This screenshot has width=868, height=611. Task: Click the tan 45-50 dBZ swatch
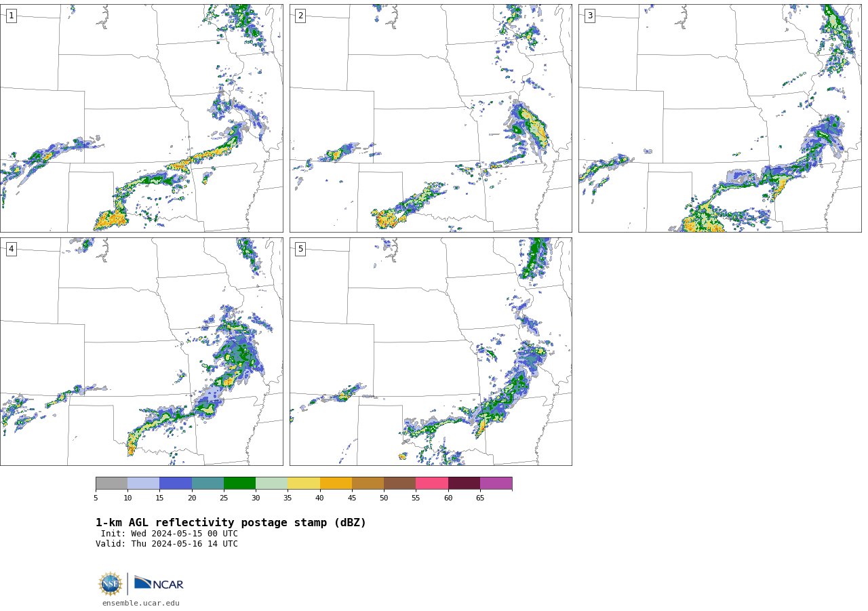(368, 484)
